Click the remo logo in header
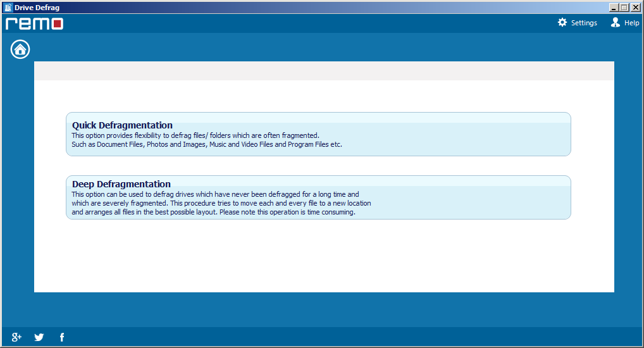This screenshot has height=348, width=644. click(x=35, y=23)
